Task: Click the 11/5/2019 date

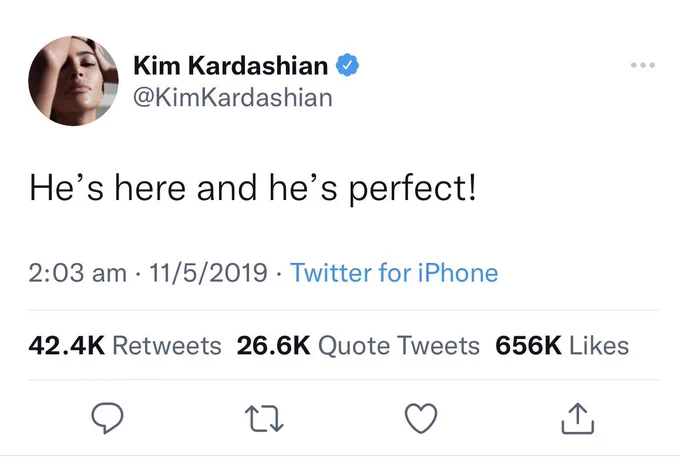Action: click(208, 273)
